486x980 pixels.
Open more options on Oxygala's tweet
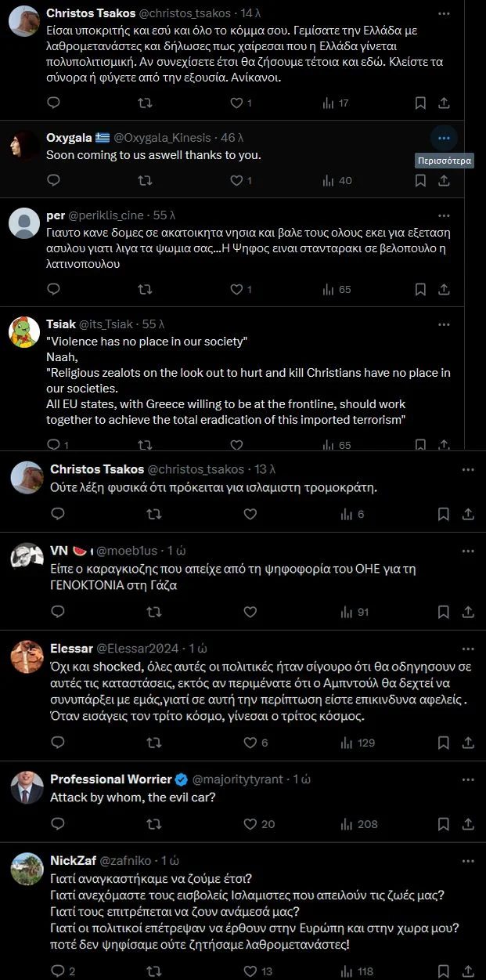(444, 138)
